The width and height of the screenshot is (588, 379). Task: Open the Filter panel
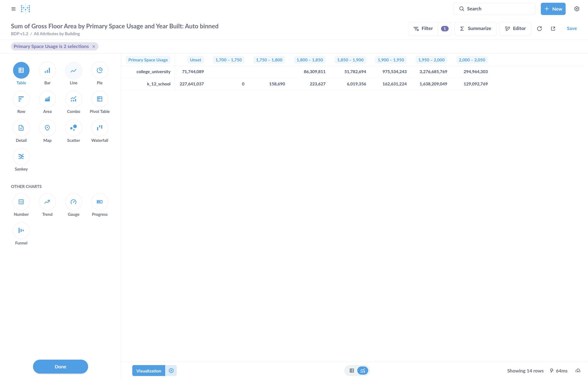coord(423,29)
